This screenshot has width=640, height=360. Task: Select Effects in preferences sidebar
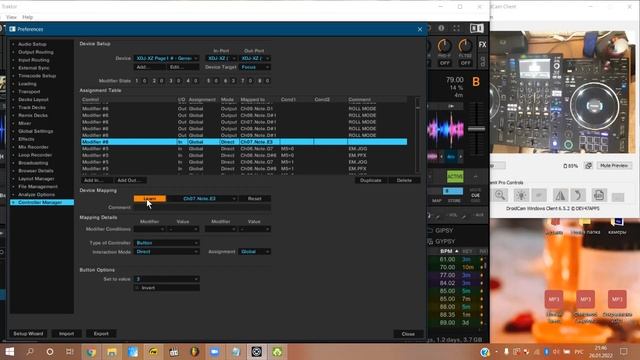pyautogui.click(x=26, y=139)
